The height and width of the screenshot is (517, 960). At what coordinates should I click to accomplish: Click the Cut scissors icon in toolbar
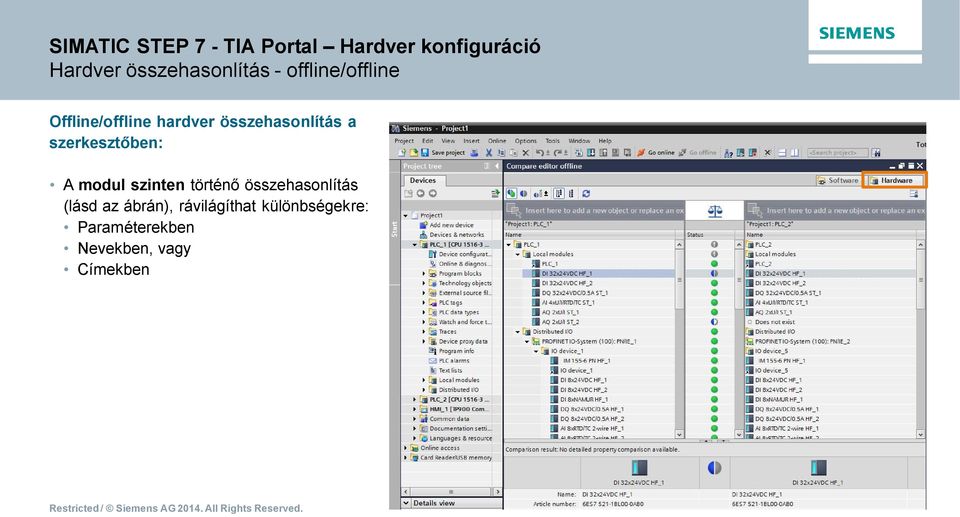(x=489, y=153)
